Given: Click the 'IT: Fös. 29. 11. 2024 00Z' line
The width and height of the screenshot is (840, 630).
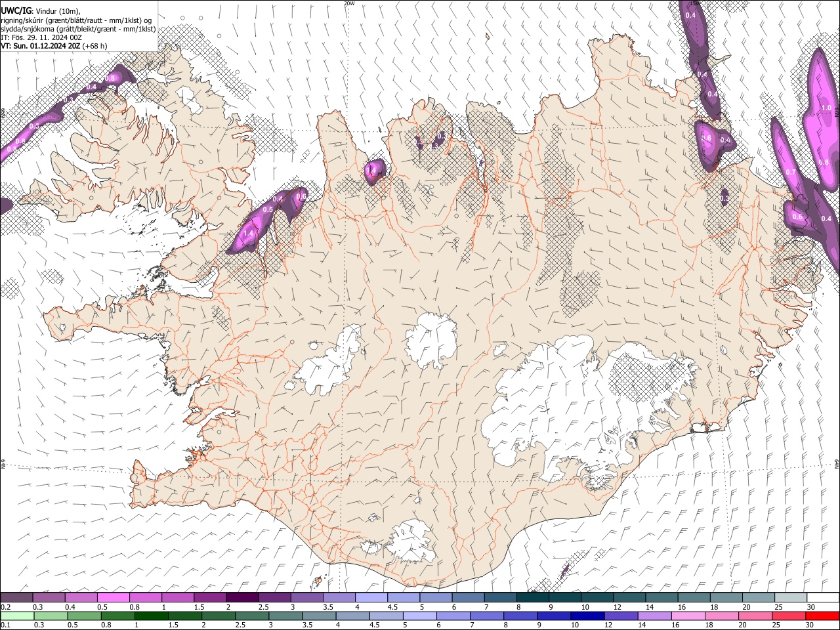Looking at the screenshot, I should pos(41,37).
